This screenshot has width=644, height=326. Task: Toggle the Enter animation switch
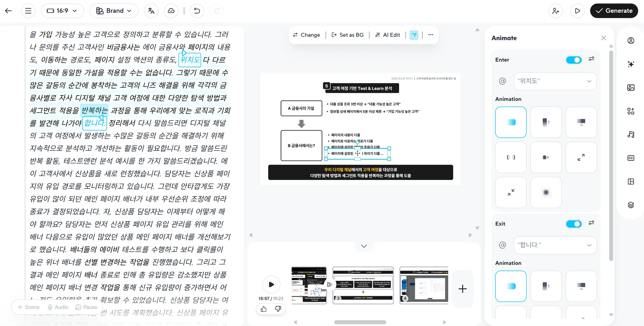tap(574, 60)
